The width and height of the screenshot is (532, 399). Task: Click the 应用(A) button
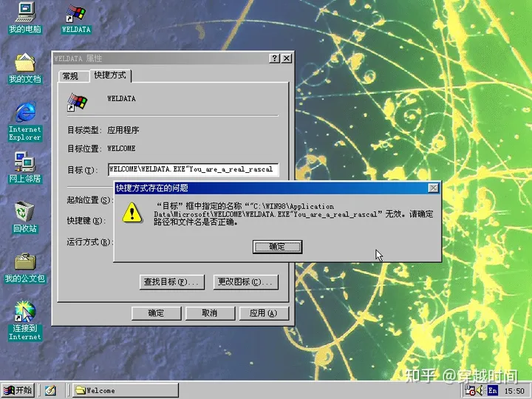click(x=264, y=313)
